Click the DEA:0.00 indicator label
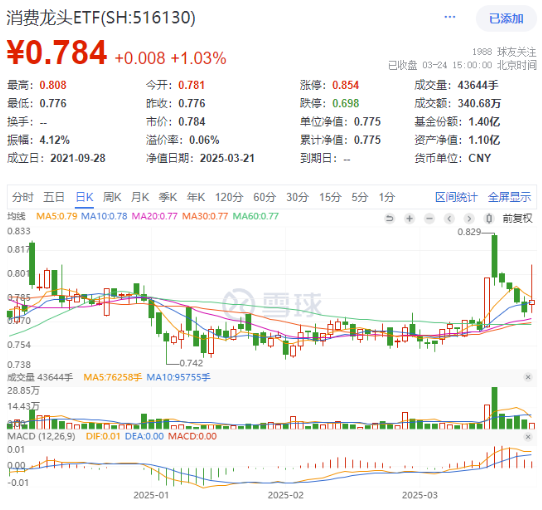 click(x=144, y=436)
